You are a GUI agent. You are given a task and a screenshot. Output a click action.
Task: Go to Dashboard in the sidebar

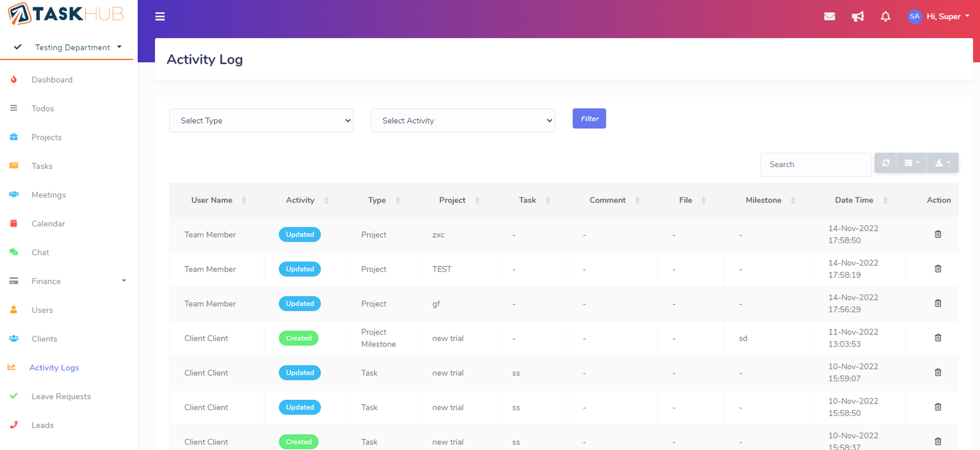tap(52, 80)
